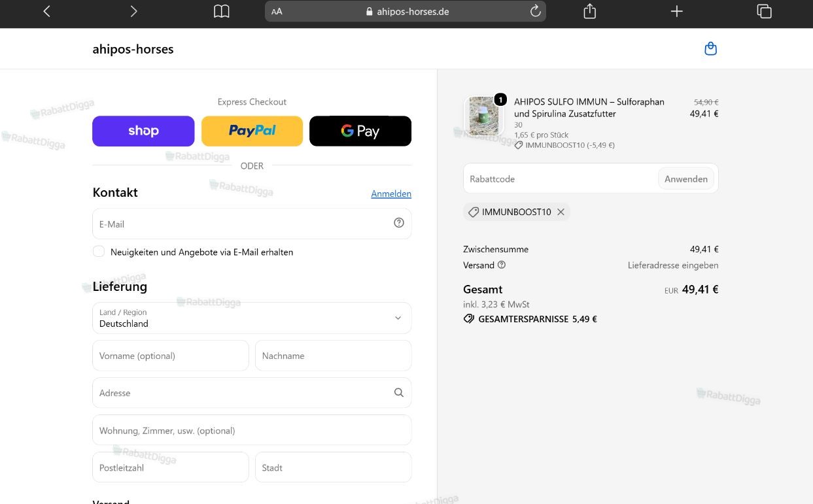Click the address search magnifier icon

click(x=399, y=392)
